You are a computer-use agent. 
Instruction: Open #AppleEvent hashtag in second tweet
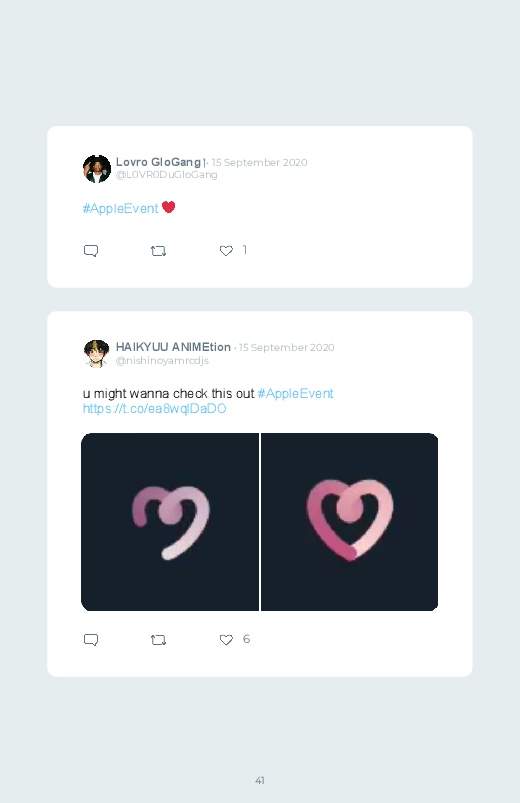click(x=296, y=393)
